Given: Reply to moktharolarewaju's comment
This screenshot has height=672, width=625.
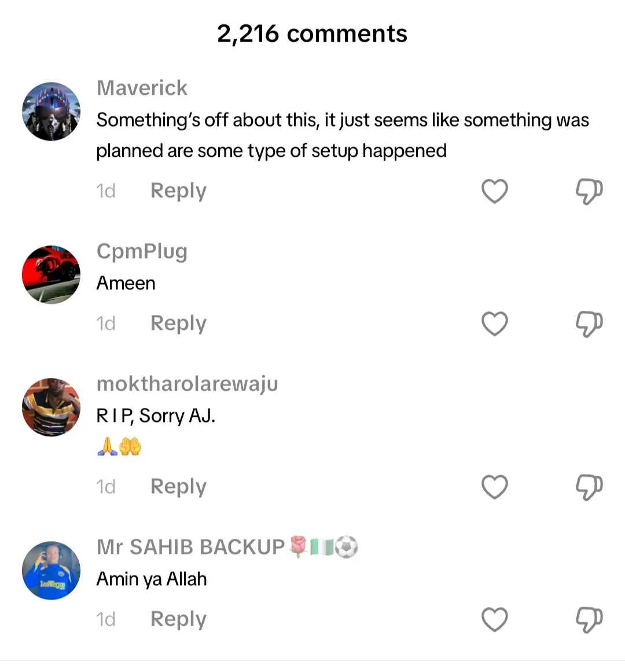Looking at the screenshot, I should click(178, 487).
